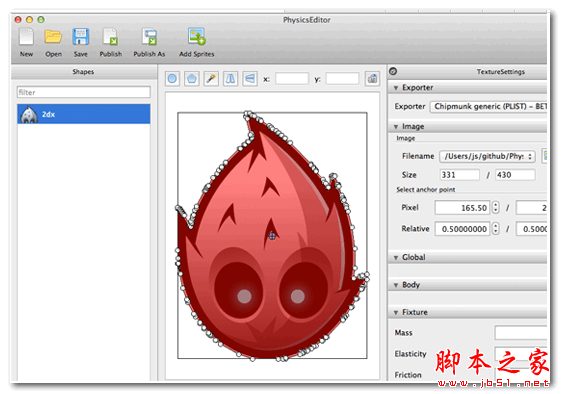Screen dimensions: 561x394
Task: Click the Relative 0.50000000 stepper arrows
Action: [496, 229]
